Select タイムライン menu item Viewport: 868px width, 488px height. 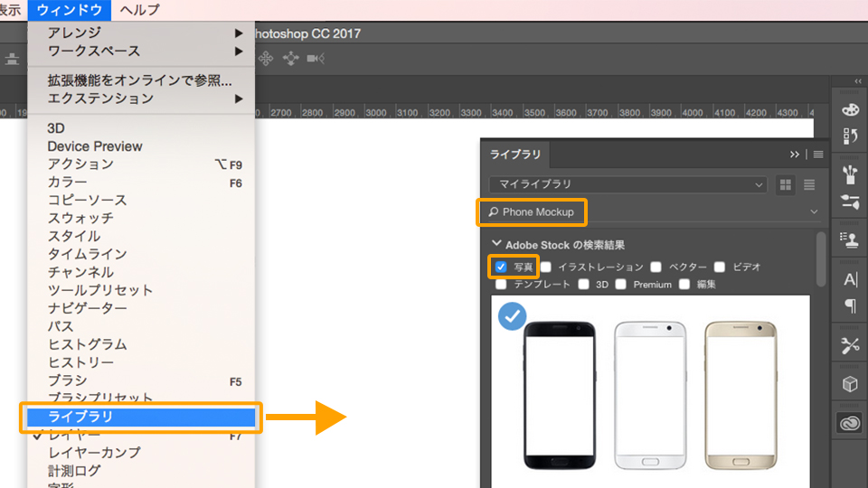(x=141, y=254)
